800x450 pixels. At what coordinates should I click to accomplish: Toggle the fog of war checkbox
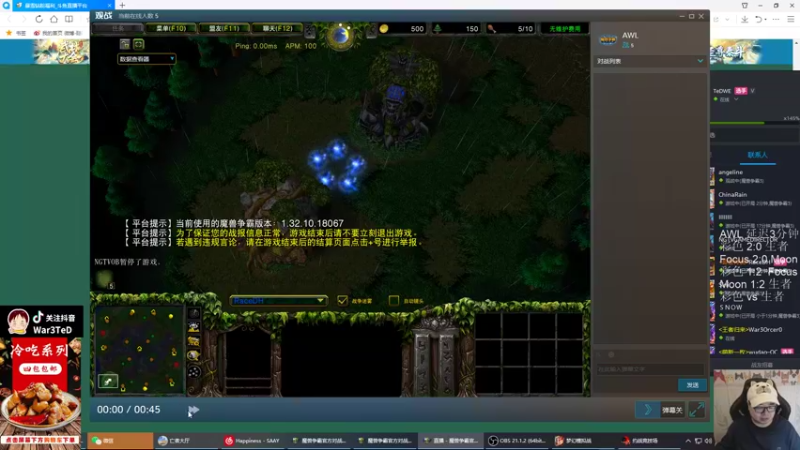[342, 301]
